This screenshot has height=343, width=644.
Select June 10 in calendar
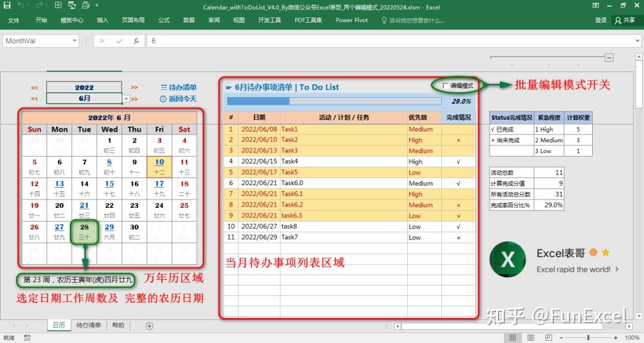(159, 167)
